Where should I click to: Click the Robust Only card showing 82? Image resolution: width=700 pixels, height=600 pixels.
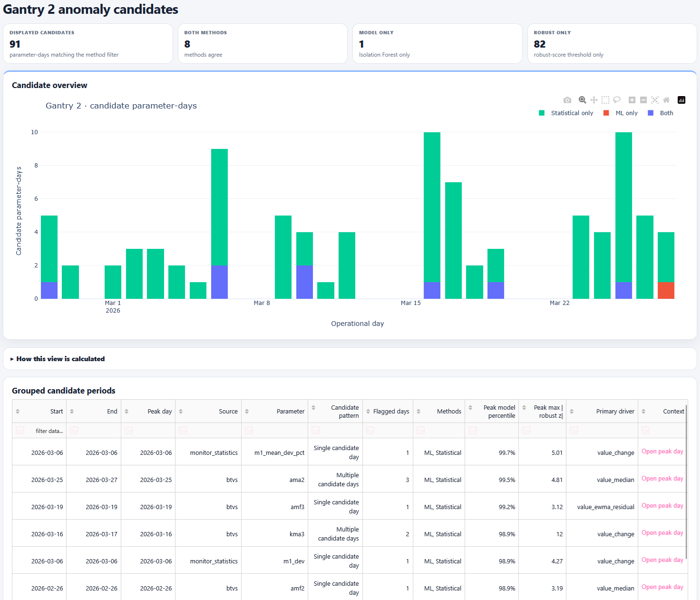(x=612, y=43)
